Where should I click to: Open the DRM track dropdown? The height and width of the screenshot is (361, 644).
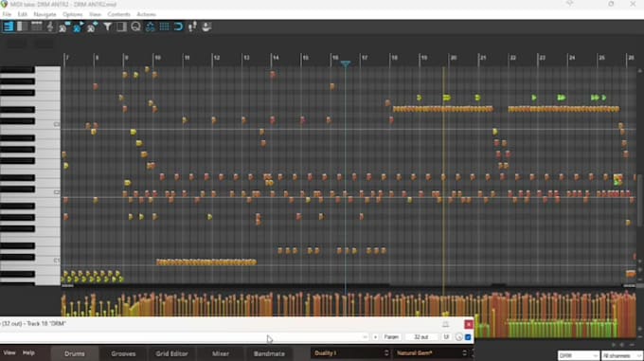(x=578, y=355)
